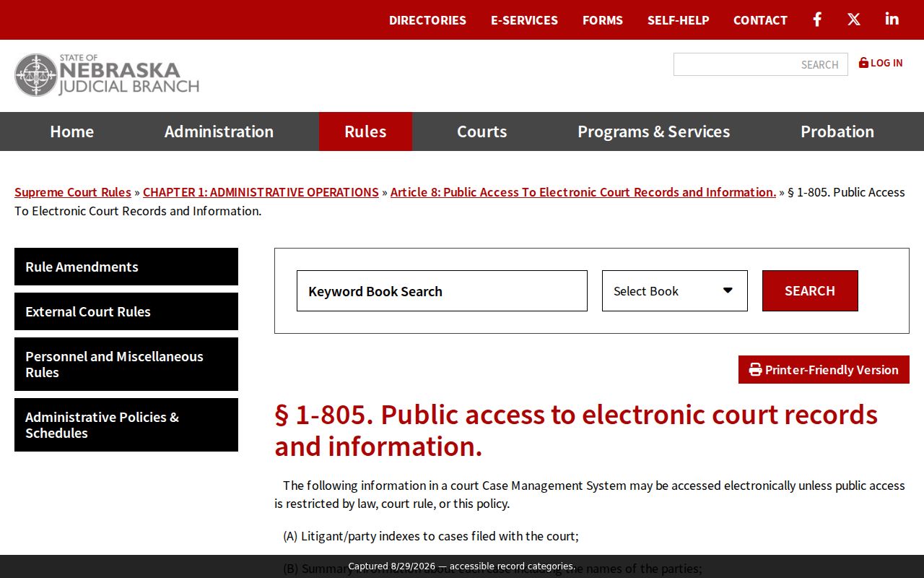Image resolution: width=924 pixels, height=578 pixels.
Task: Open the Courts tab
Action: (482, 131)
